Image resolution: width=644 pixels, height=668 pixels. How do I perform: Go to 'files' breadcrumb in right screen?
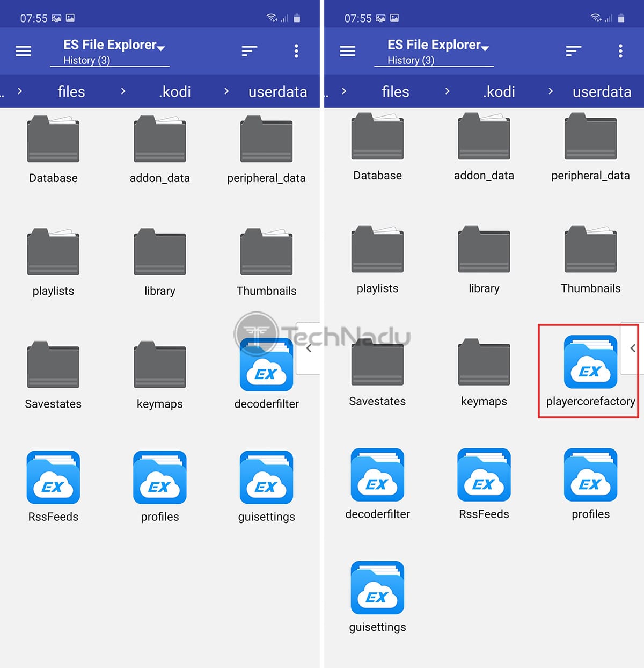(396, 92)
